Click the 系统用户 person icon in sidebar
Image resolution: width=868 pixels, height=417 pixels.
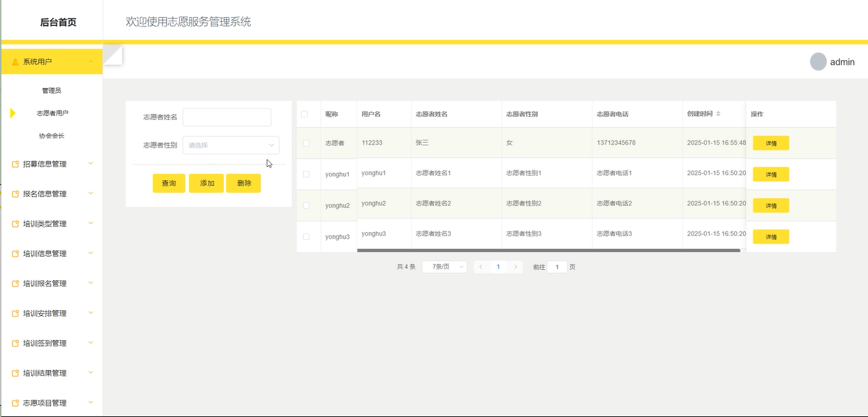tap(15, 62)
